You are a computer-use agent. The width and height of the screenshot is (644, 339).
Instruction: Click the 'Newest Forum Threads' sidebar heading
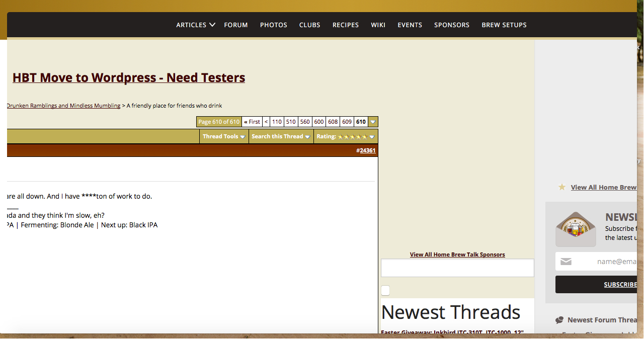[602, 320]
